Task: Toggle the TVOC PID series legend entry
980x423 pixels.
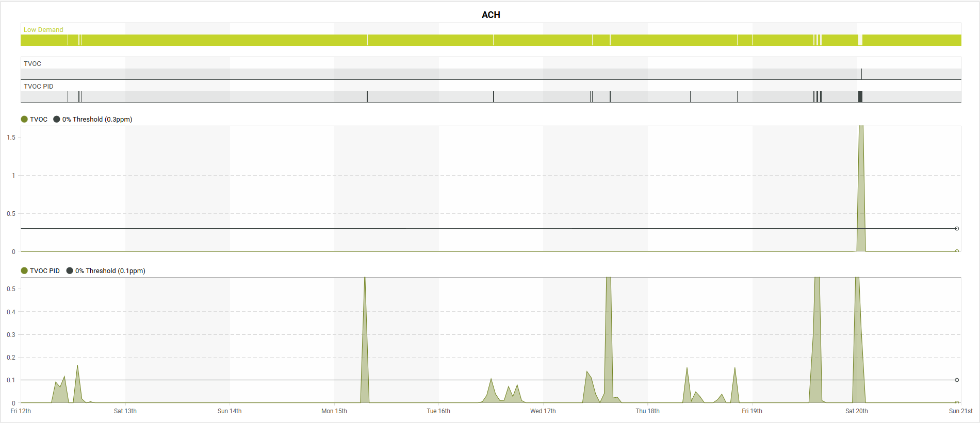Action: (40, 271)
